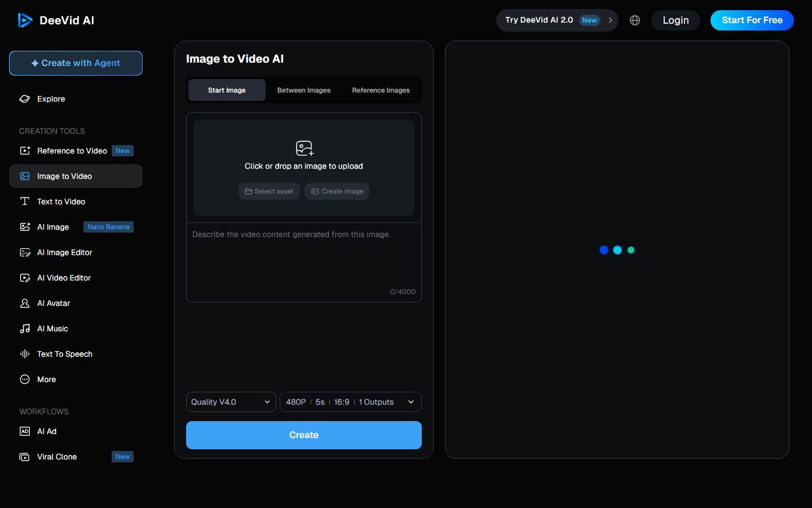This screenshot has height=508, width=812.
Task: Click the DeeVid AI brand name
Action: [67, 20]
